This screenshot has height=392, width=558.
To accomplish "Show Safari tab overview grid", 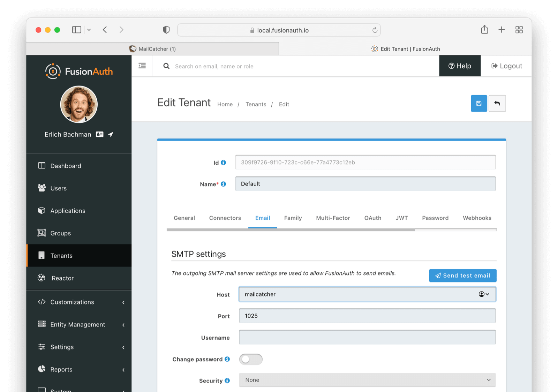I will point(519,30).
